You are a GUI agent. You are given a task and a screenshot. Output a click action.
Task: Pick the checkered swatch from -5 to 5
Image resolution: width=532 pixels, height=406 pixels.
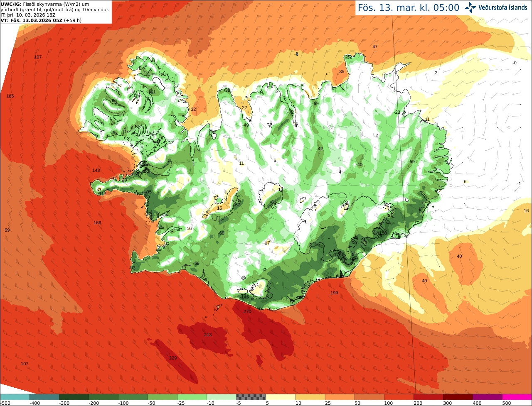[251, 397]
